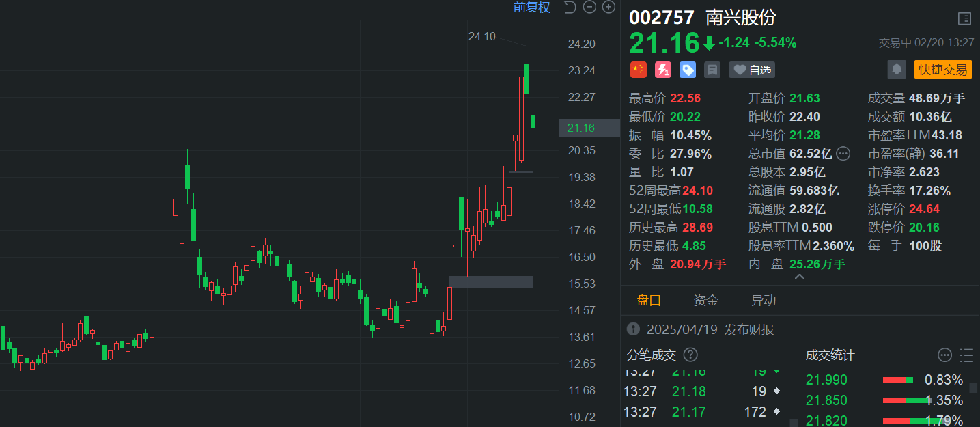
Task: Click the 13:27 trade row priced 21.18
Action: click(x=704, y=391)
